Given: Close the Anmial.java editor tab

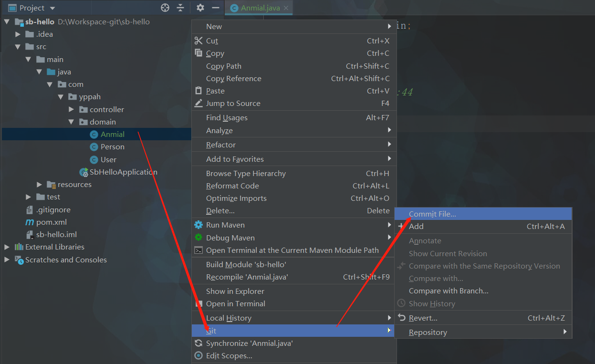Looking at the screenshot, I should pos(286,8).
